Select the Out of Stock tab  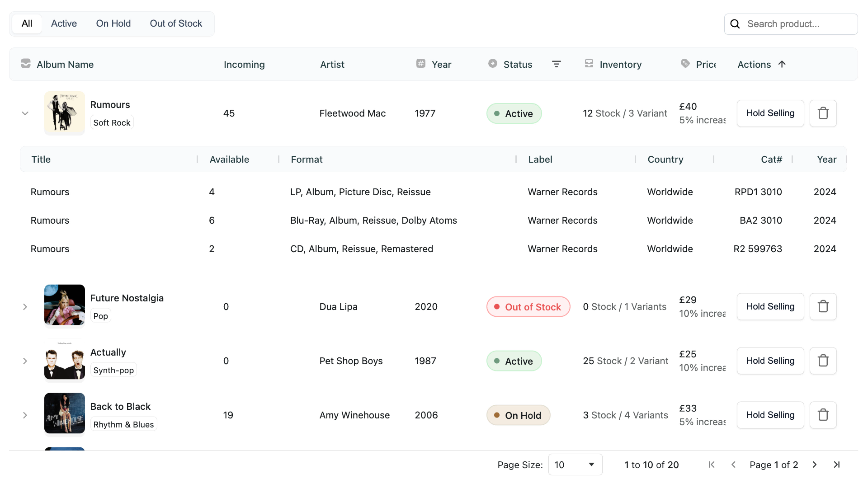176,23
